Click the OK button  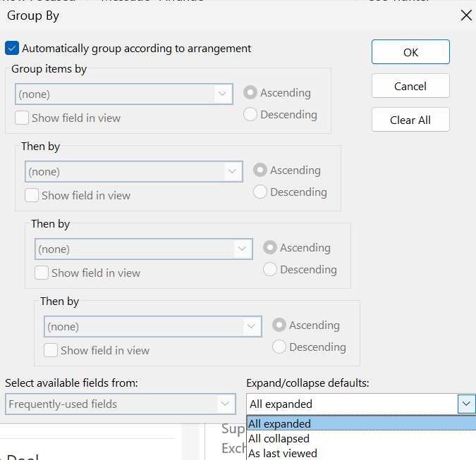[x=410, y=52]
